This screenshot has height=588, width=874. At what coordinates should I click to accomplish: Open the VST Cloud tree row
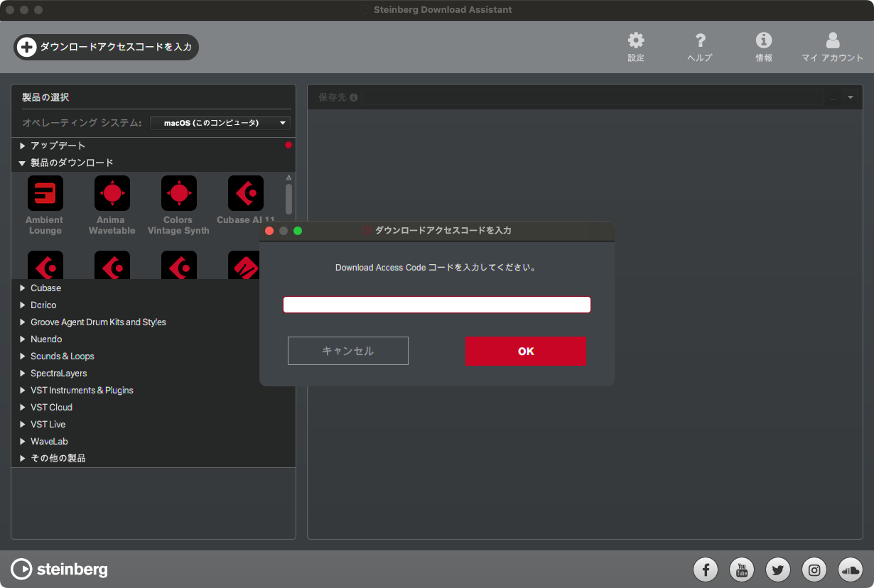coord(153,407)
